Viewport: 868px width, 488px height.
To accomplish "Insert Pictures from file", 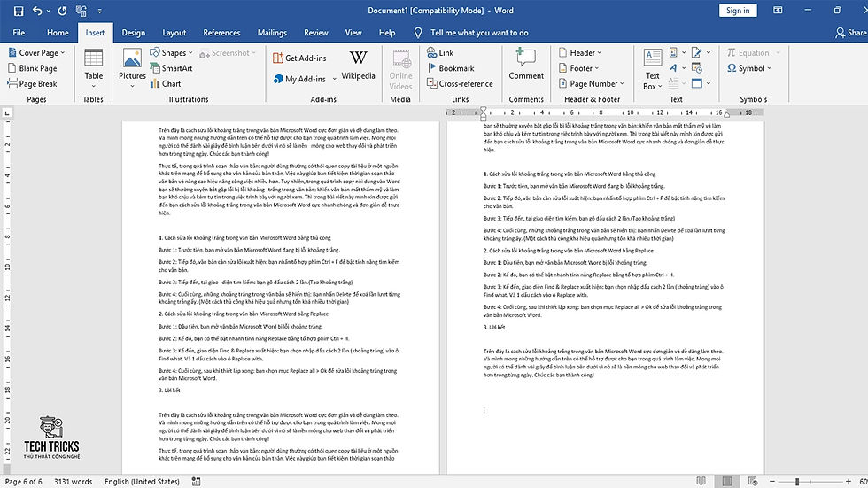I will [132, 64].
